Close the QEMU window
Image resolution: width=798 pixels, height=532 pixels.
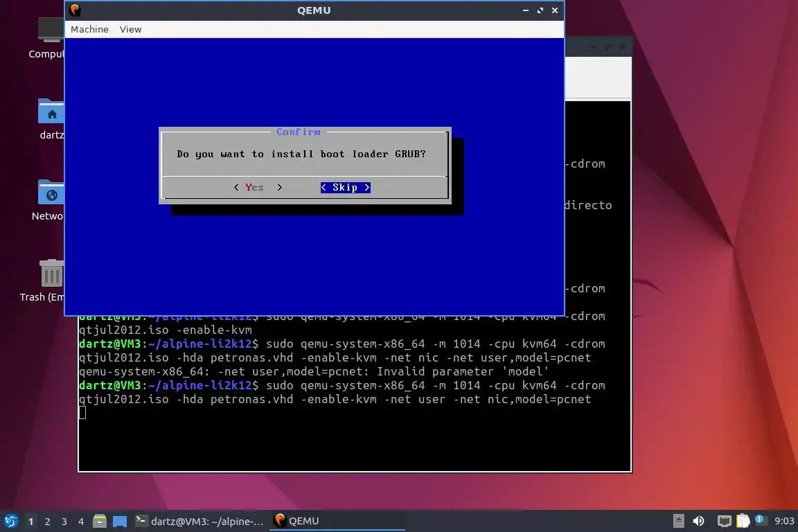click(555, 10)
